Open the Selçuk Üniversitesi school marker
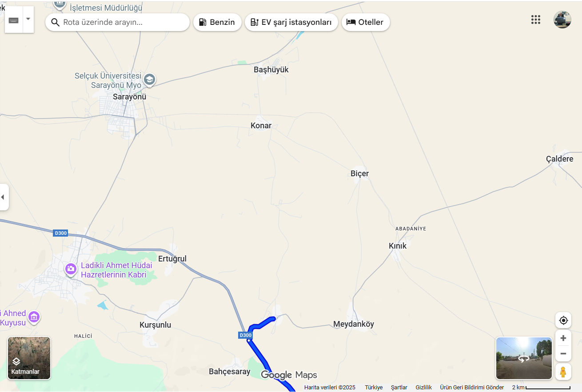Viewport: 582px width, 392px height. tap(150, 80)
